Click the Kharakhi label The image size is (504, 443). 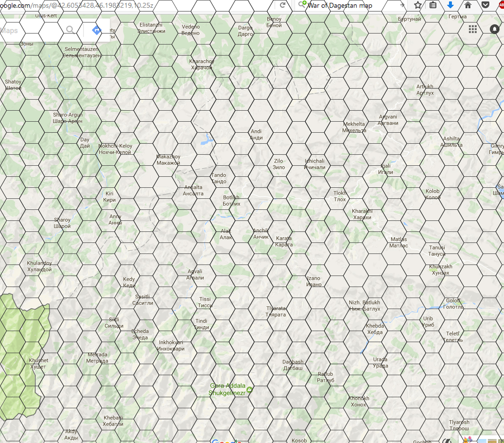coord(362,214)
